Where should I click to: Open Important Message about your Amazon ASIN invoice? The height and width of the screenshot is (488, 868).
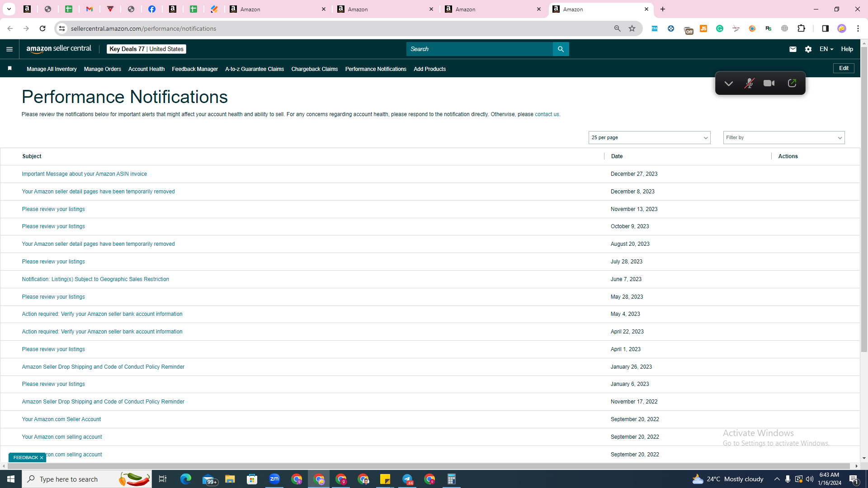tap(85, 174)
